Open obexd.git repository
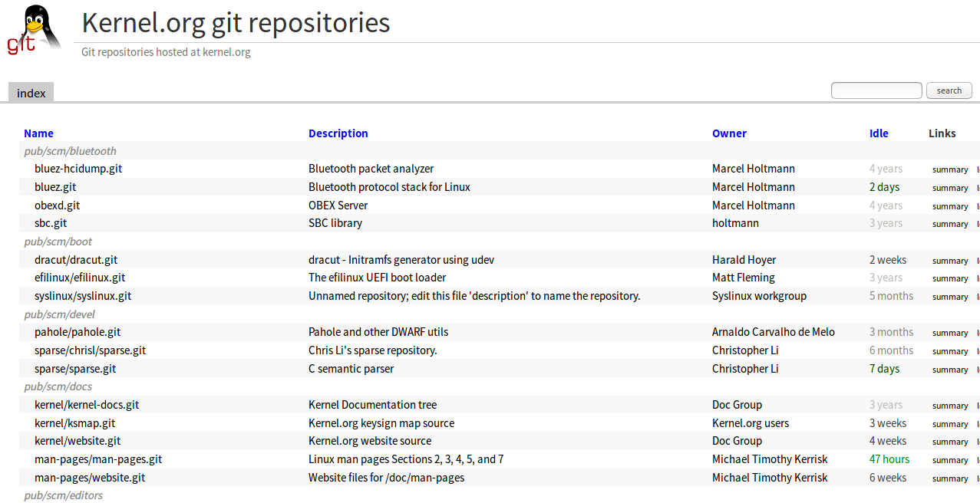This screenshot has height=503, width=980. (57, 205)
